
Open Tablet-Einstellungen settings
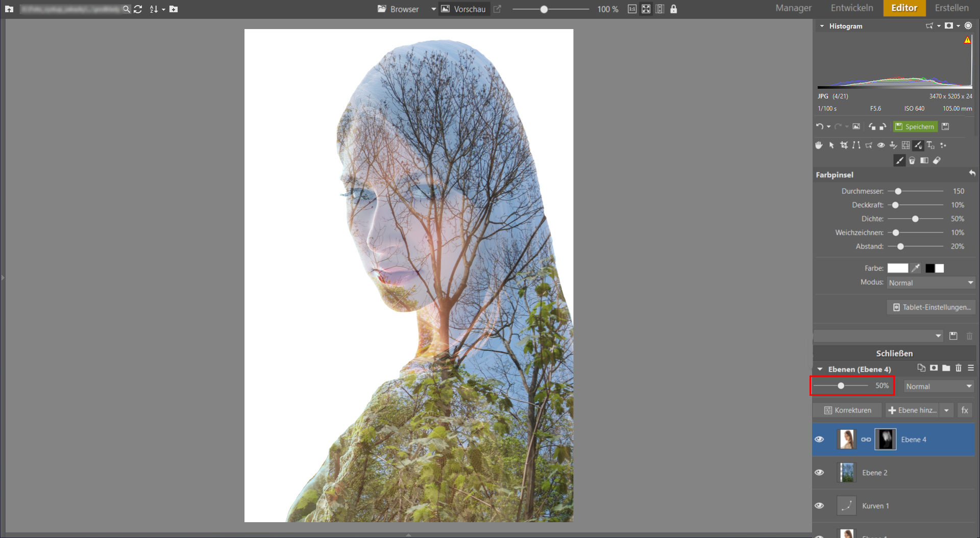click(x=932, y=308)
